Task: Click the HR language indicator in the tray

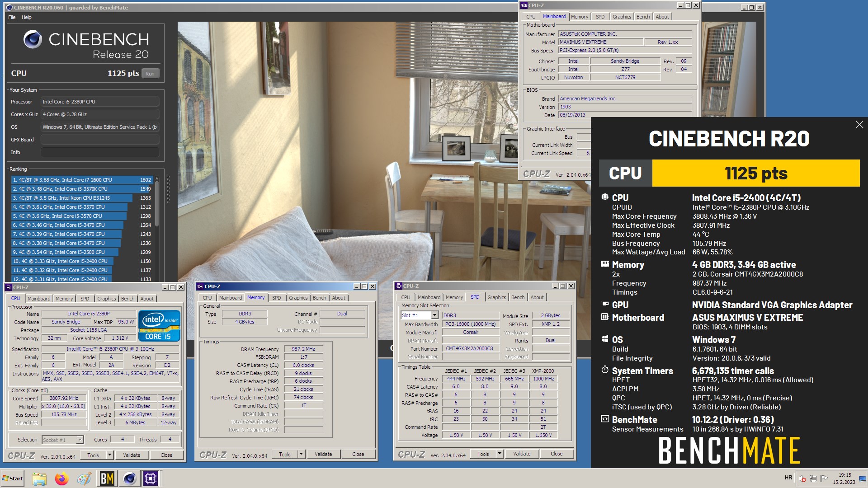Action: [788, 478]
